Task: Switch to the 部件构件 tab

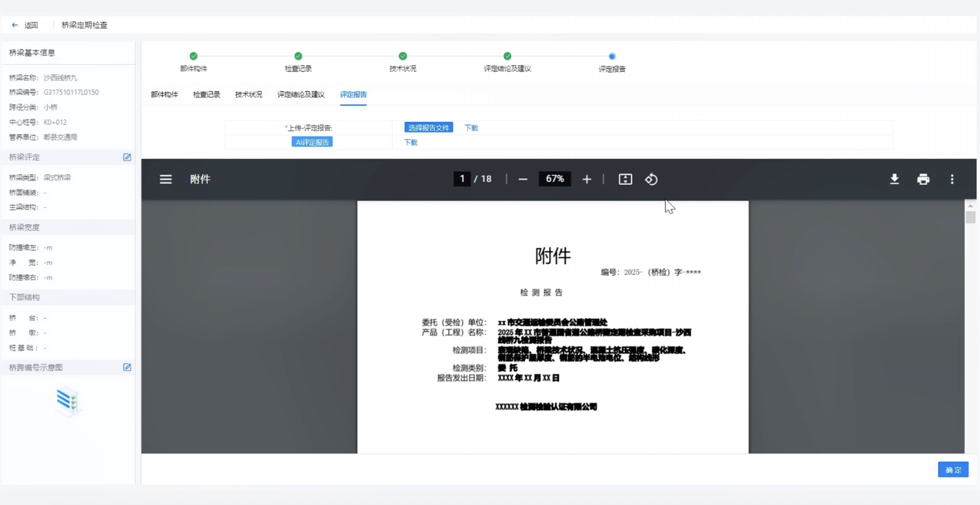Action: point(164,94)
